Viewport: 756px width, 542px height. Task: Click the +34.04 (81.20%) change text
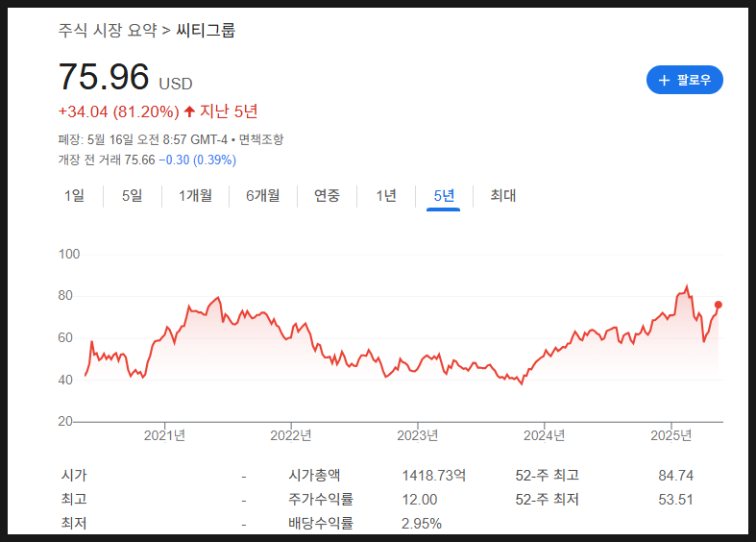[x=118, y=111]
